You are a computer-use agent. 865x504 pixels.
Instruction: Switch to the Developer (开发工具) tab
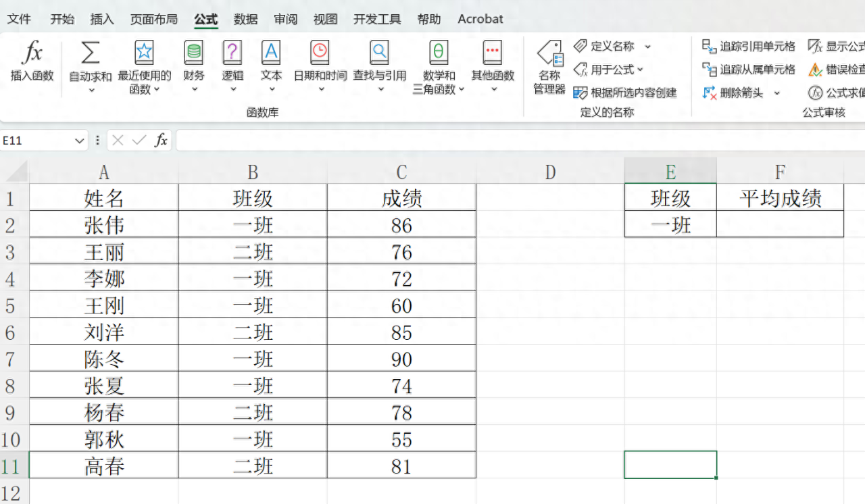377,19
